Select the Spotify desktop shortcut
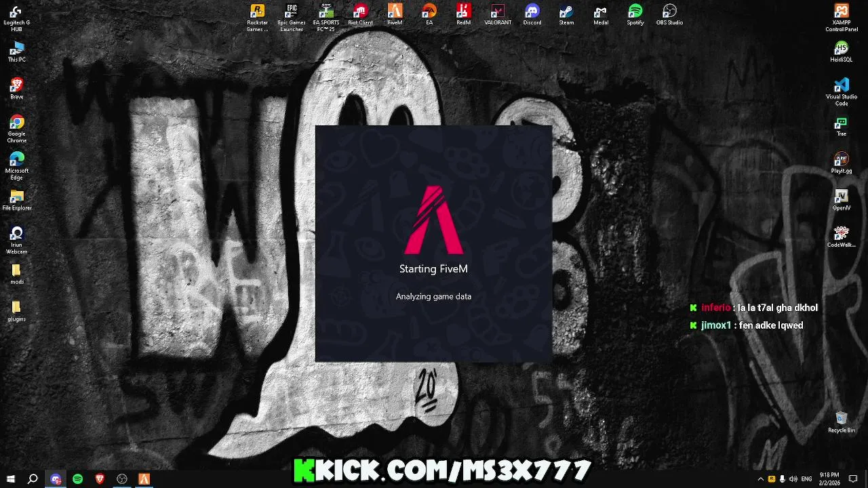868x488 pixels. point(635,15)
